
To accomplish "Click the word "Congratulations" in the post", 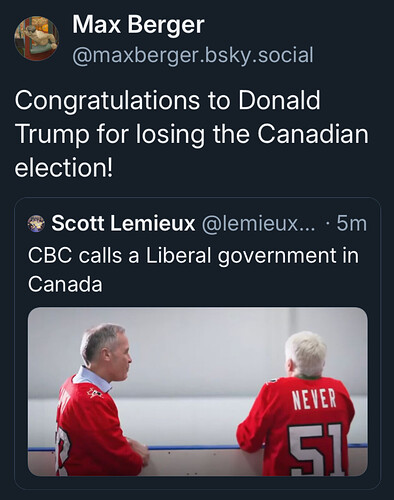I will pyautogui.click(x=107, y=101).
